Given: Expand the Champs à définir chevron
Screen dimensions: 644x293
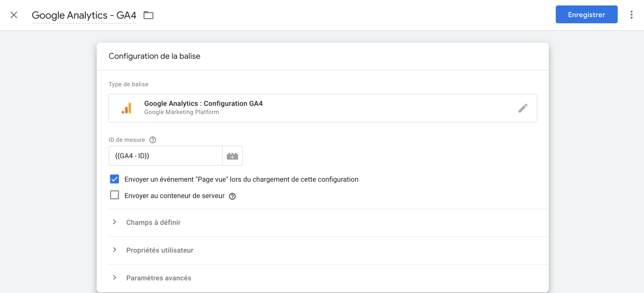Looking at the screenshot, I should [115, 222].
